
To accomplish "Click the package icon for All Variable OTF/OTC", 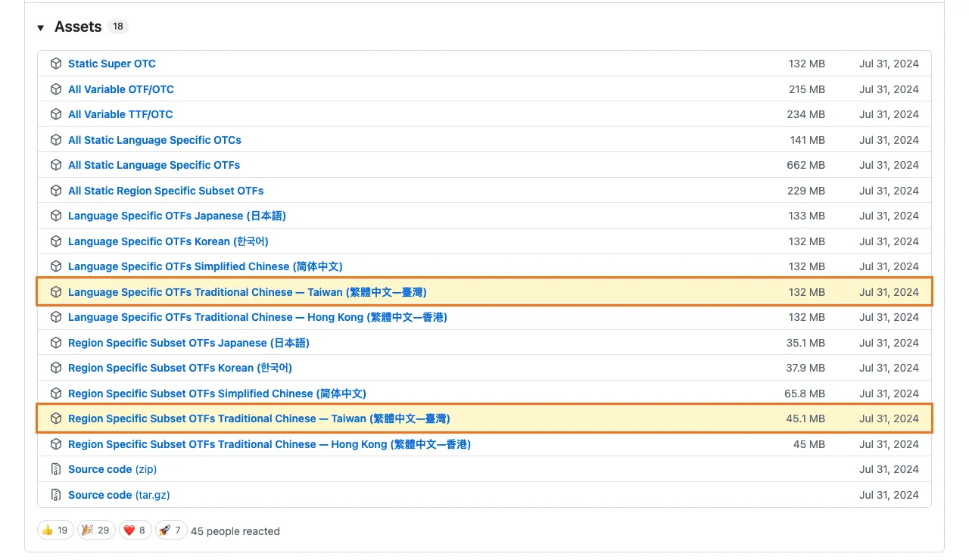I will tap(56, 89).
